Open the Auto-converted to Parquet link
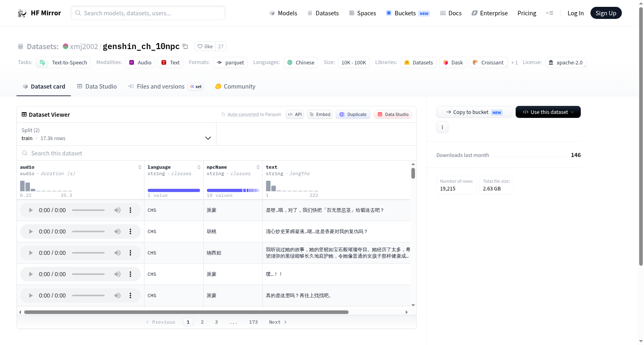 (x=243, y=114)
